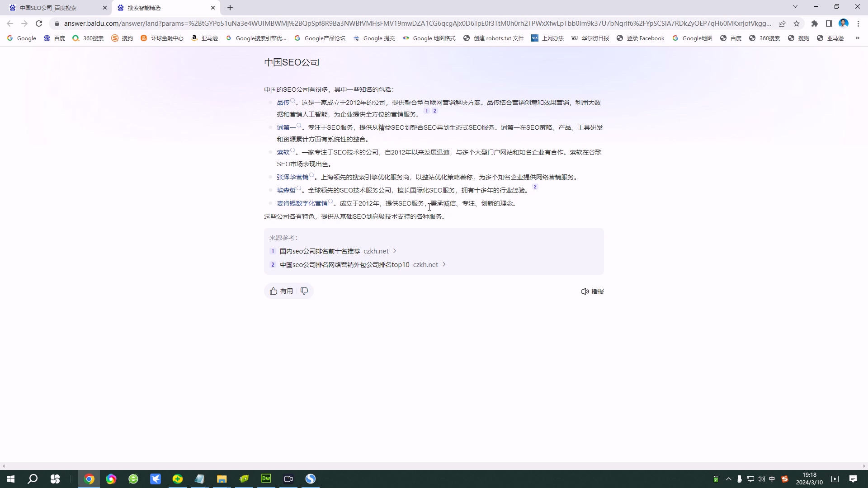This screenshot has width=868, height=488.
Task: Click the 品传 company link
Action: pyautogui.click(x=283, y=103)
